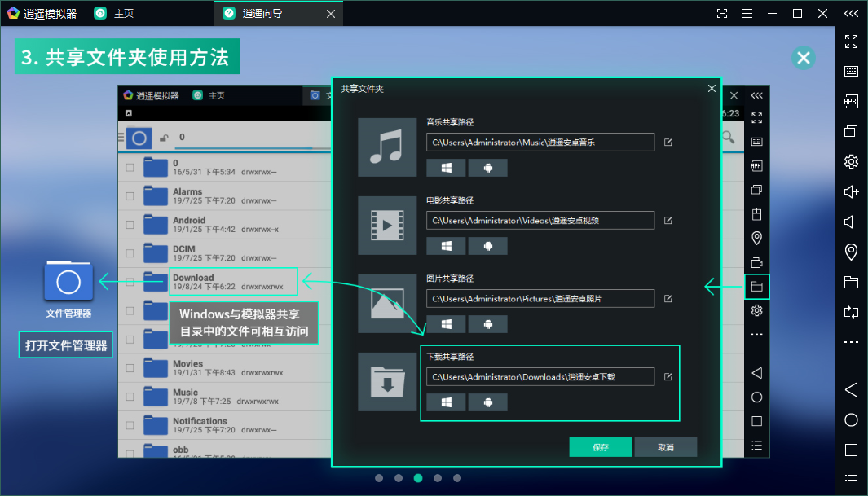
Task: Click the movie share path field
Action: (540, 220)
